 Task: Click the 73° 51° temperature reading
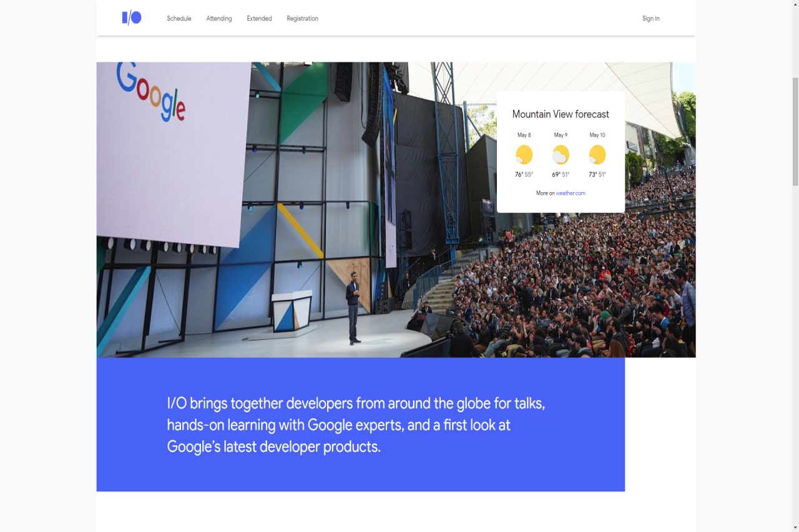597,175
